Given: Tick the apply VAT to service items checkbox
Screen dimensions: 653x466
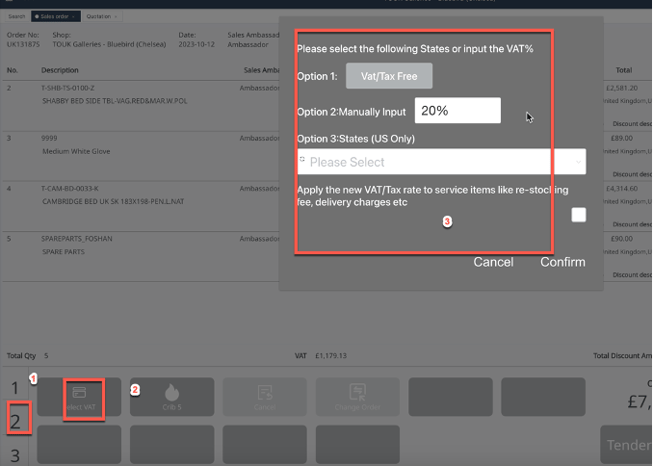Looking at the screenshot, I should coord(578,215).
